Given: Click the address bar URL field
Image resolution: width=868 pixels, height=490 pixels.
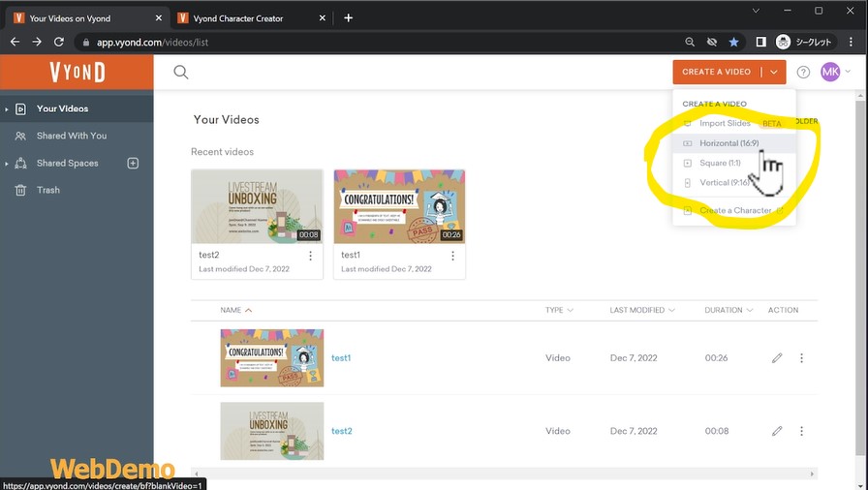Looking at the screenshot, I should (x=382, y=42).
